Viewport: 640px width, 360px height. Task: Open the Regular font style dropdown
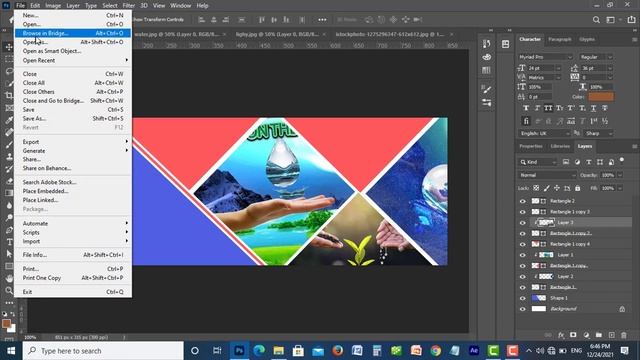click(596, 57)
